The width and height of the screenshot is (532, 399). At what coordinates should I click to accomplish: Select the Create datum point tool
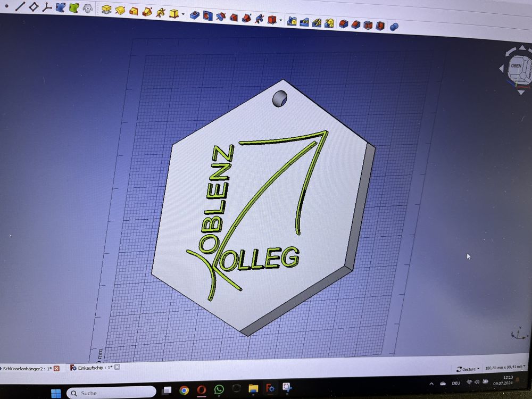coord(6,6)
